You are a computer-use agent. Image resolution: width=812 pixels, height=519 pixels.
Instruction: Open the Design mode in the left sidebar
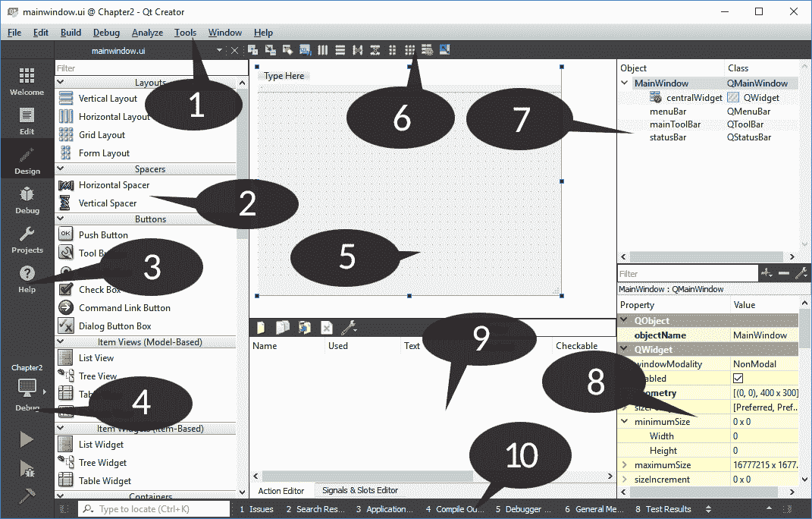tap(27, 160)
